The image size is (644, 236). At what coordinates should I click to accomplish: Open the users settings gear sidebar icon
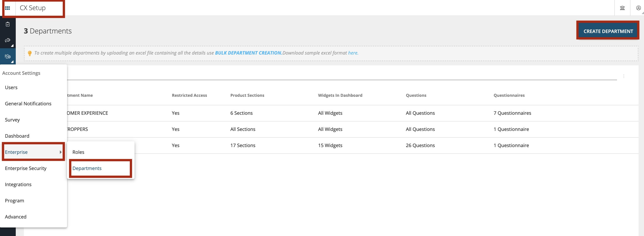8,56
